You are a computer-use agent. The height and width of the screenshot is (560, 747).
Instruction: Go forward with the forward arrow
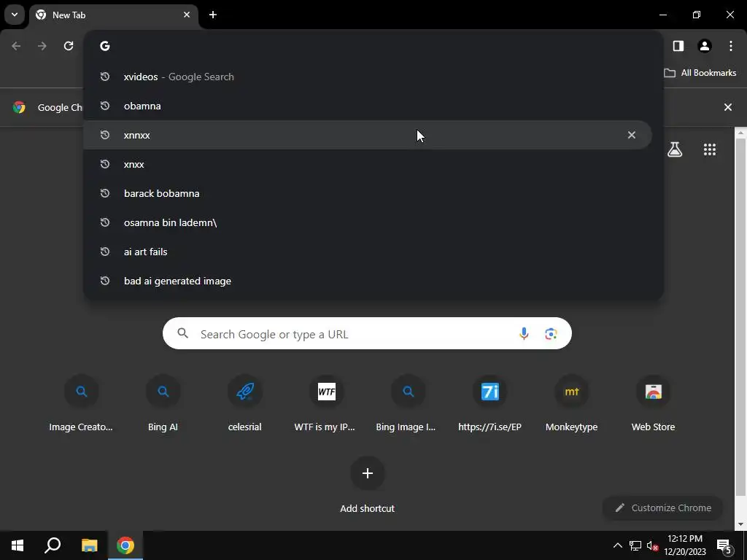[x=42, y=46]
